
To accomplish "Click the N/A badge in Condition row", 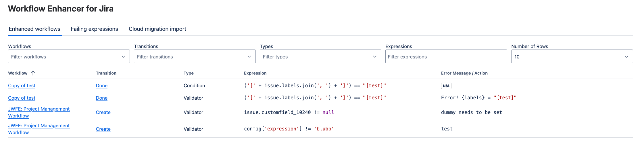I will [446, 86].
